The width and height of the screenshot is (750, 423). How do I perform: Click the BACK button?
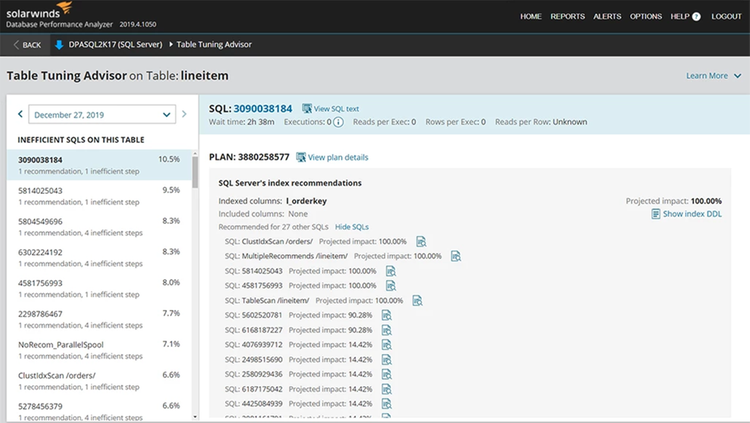pyautogui.click(x=26, y=45)
